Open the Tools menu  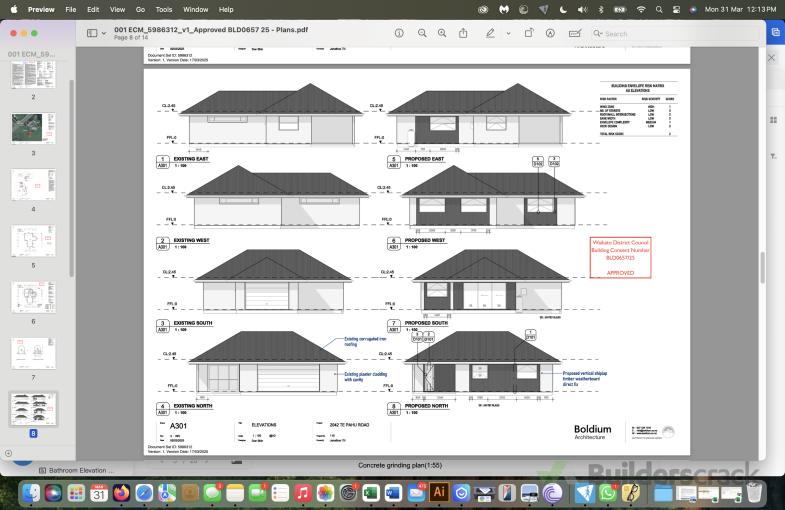[x=164, y=9]
